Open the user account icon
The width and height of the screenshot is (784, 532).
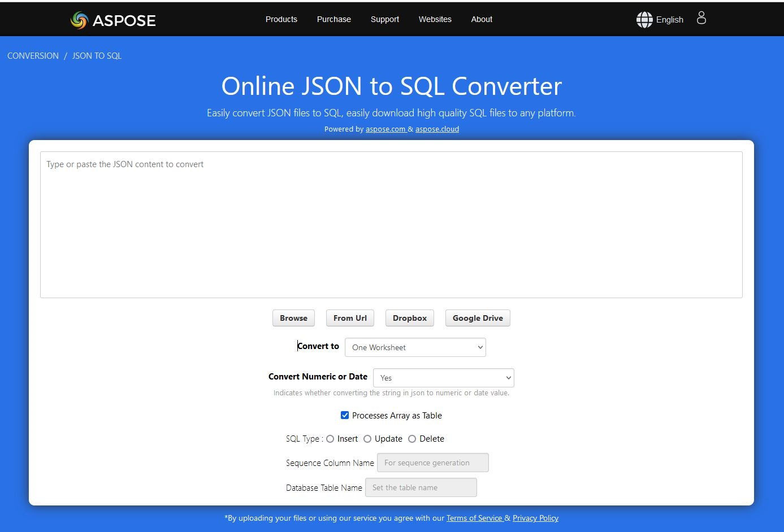(x=701, y=18)
